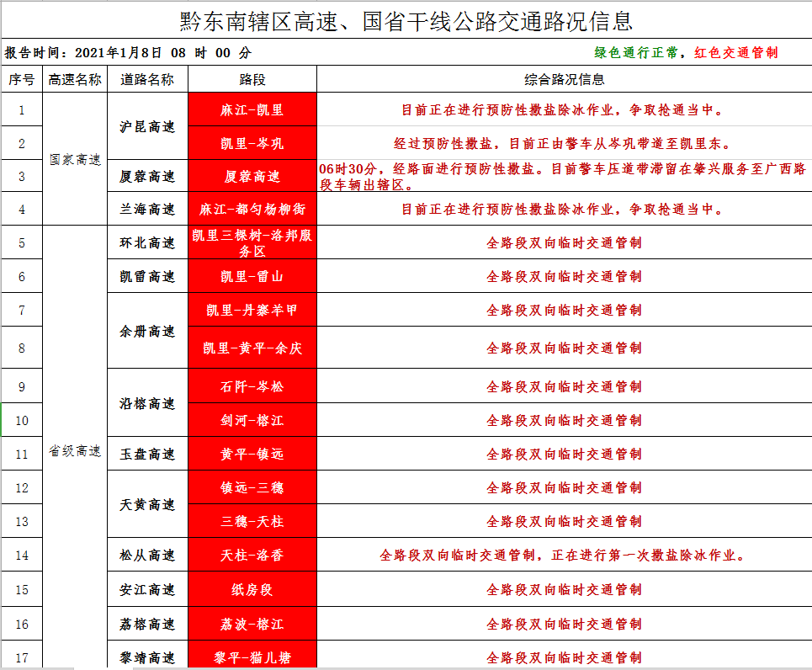This screenshot has width=812, height=670.
Task: Select the 国家高速 merged cell
Action: pyautogui.click(x=75, y=159)
